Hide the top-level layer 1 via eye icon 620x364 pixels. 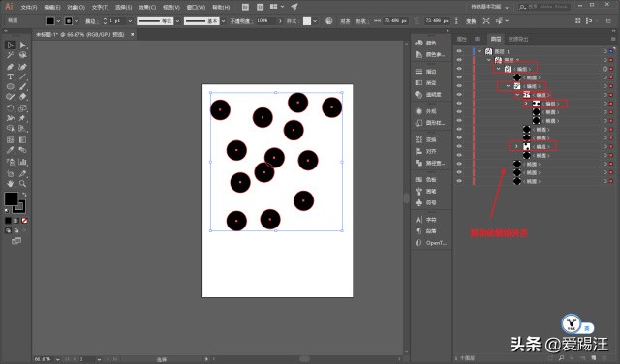[459, 51]
